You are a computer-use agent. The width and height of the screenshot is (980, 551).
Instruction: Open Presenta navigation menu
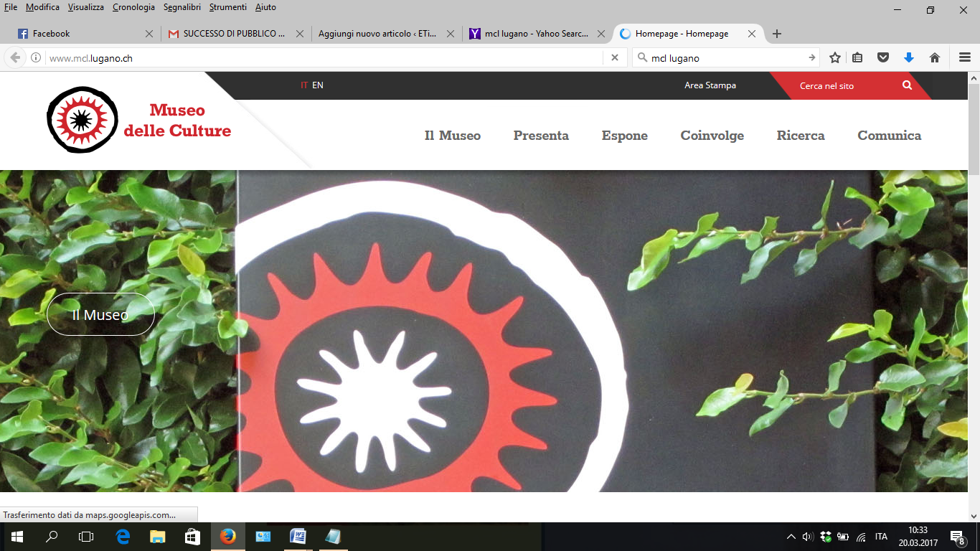[x=541, y=135]
